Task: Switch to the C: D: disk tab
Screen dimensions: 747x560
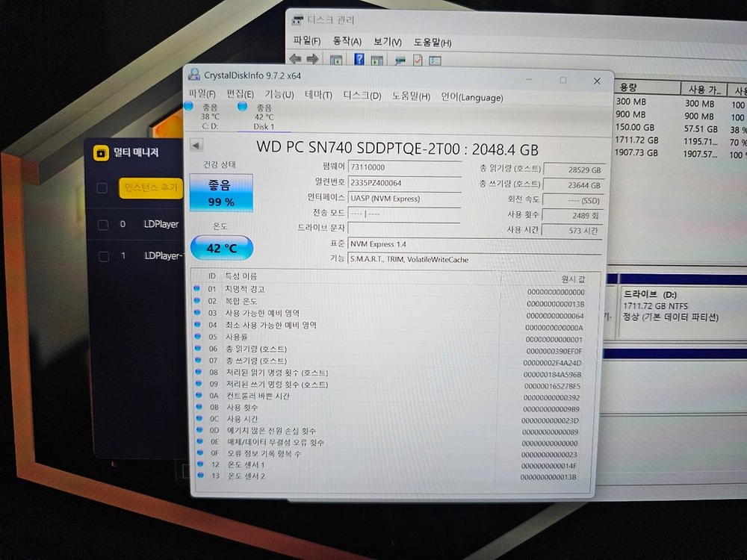Action: tap(210, 116)
